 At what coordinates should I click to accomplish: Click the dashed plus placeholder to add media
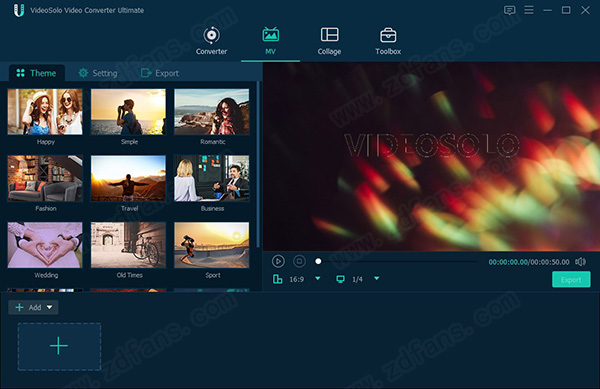[x=59, y=347]
